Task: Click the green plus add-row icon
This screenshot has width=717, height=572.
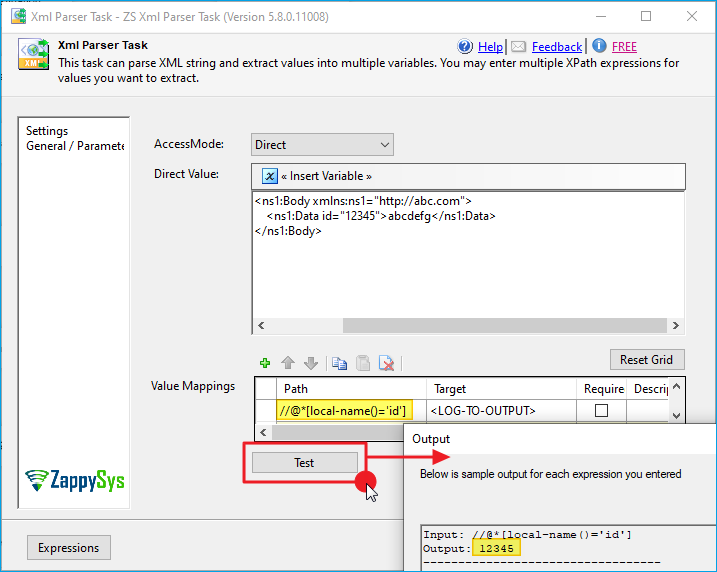Action: click(x=265, y=364)
